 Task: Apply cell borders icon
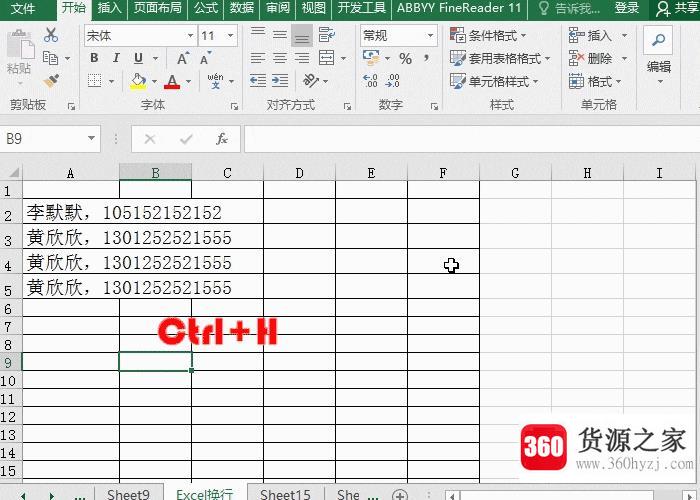point(95,81)
